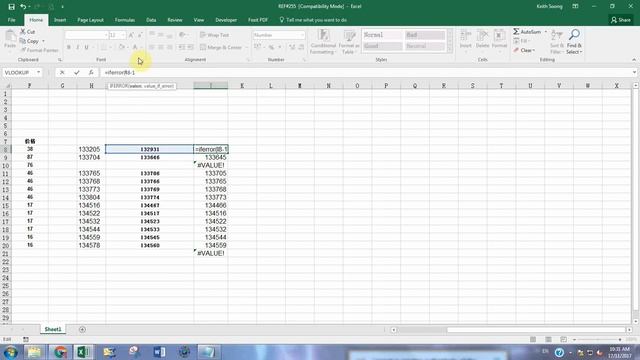Image resolution: width=640 pixels, height=360 pixels.
Task: Toggle Bold formatting
Action: tap(69, 47)
